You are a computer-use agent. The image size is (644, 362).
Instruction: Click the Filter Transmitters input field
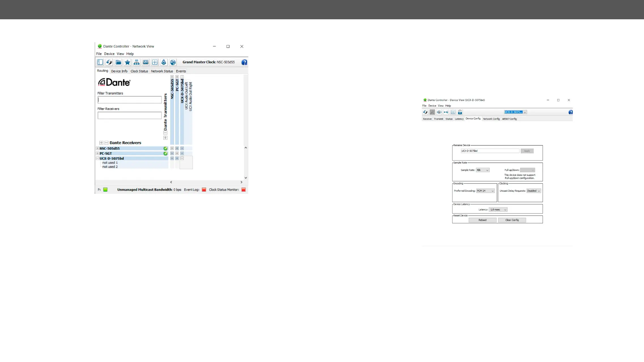pyautogui.click(x=129, y=100)
